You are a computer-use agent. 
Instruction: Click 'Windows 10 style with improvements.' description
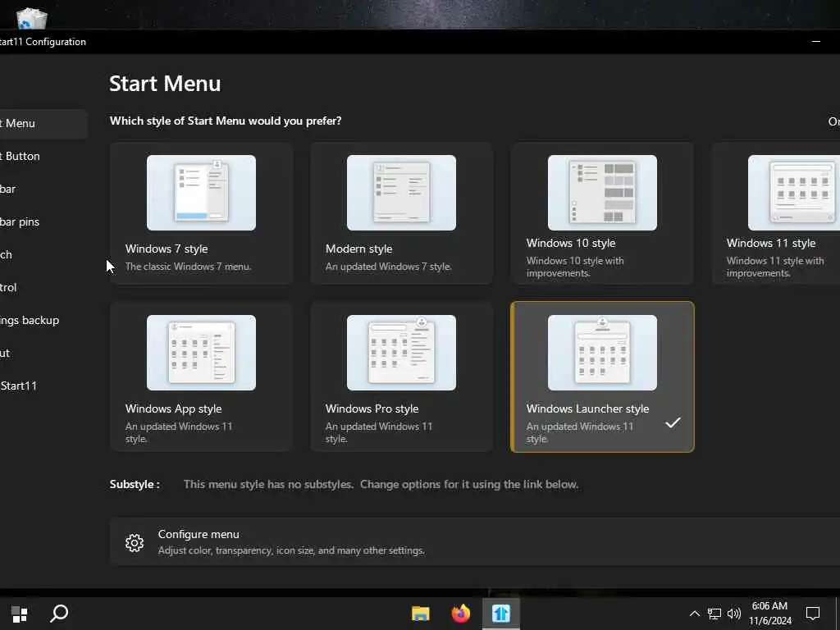point(575,267)
